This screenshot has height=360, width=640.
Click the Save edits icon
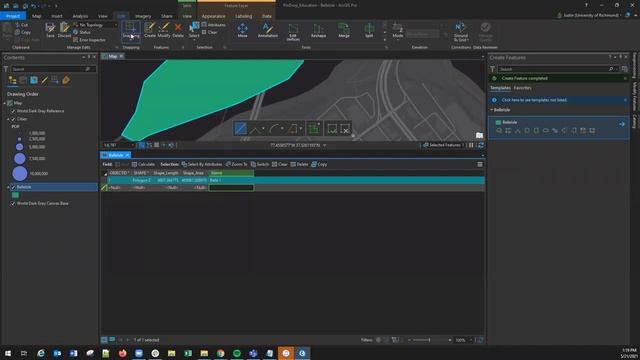click(x=50, y=30)
